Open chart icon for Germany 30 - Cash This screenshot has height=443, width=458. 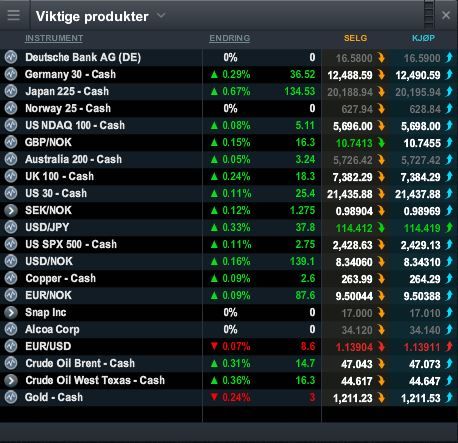pyautogui.click(x=11, y=74)
